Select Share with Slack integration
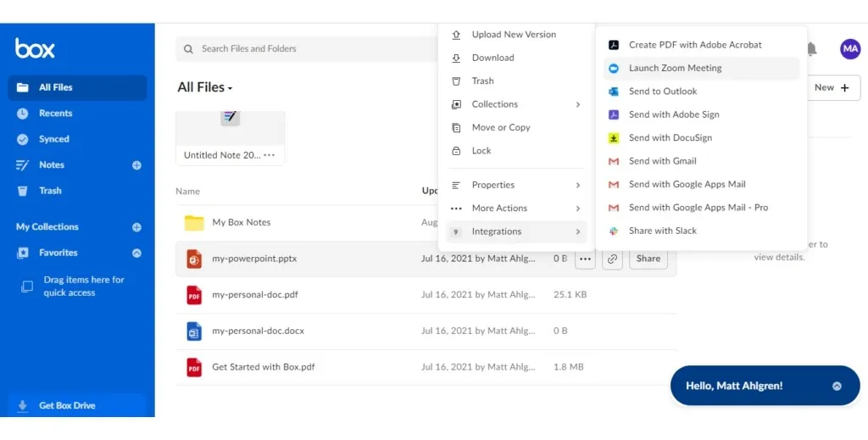This screenshot has width=868, height=440. [x=701, y=231]
